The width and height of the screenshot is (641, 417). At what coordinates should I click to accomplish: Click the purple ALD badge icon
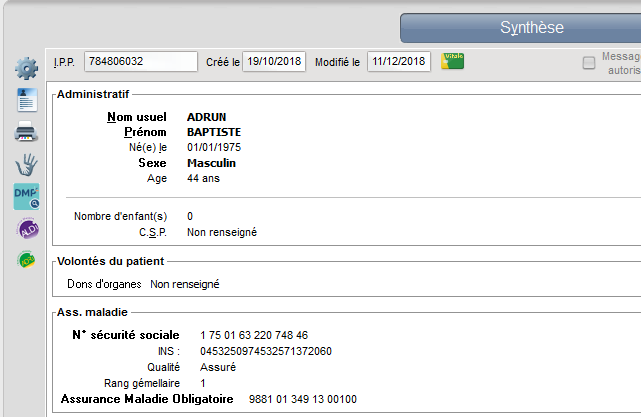(26, 229)
